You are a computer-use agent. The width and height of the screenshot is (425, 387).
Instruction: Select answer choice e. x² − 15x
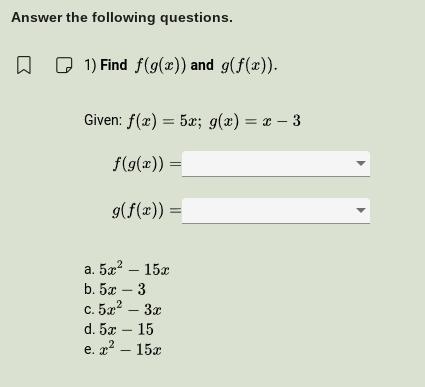pos(123,349)
